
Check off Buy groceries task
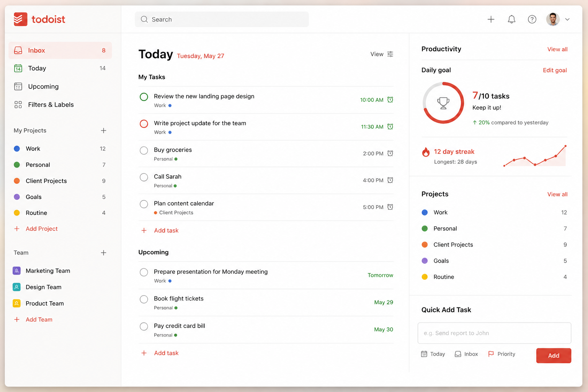click(x=144, y=150)
